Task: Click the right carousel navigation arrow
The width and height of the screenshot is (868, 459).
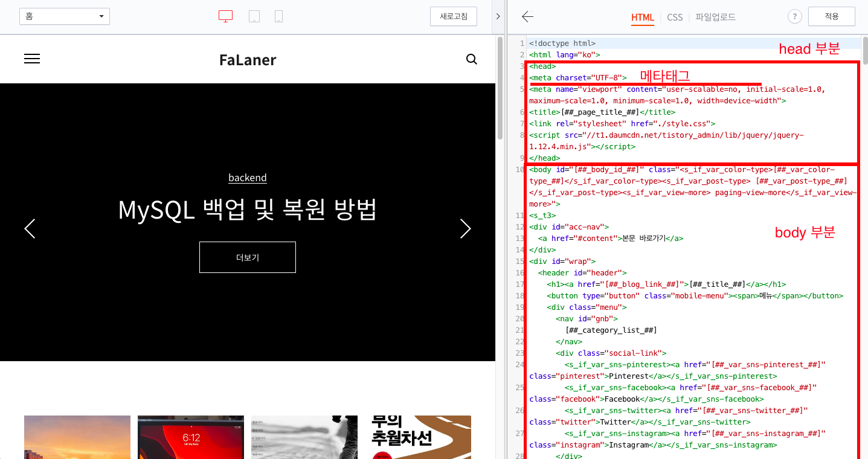Action: coord(465,229)
